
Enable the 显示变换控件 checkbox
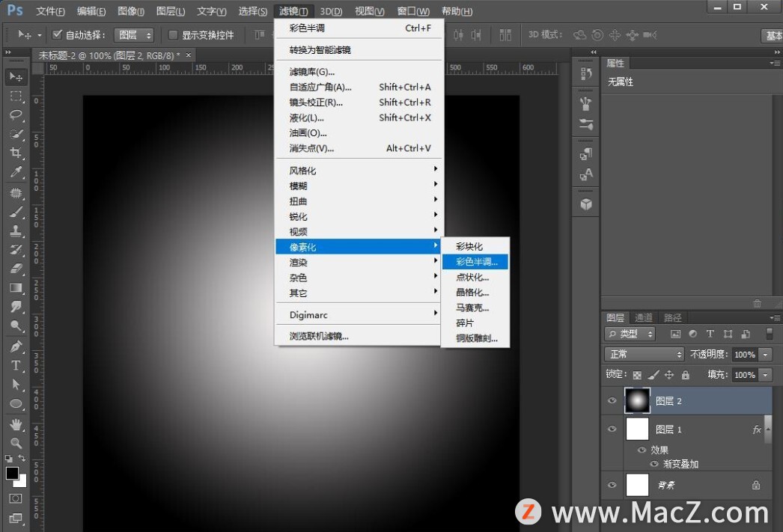(173, 35)
